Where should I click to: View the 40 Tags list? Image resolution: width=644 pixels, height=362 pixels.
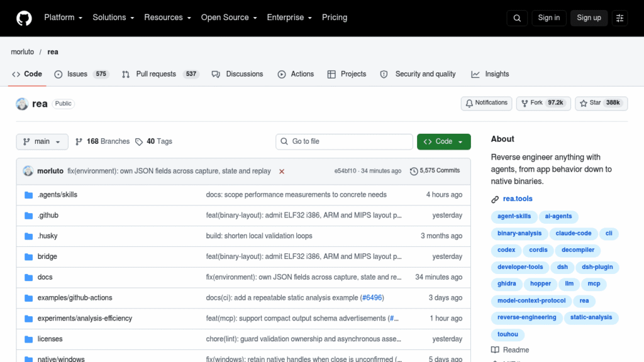pos(153,141)
